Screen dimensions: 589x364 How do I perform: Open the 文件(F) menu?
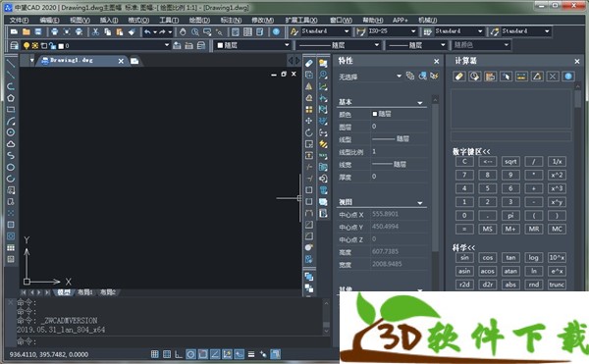19,20
